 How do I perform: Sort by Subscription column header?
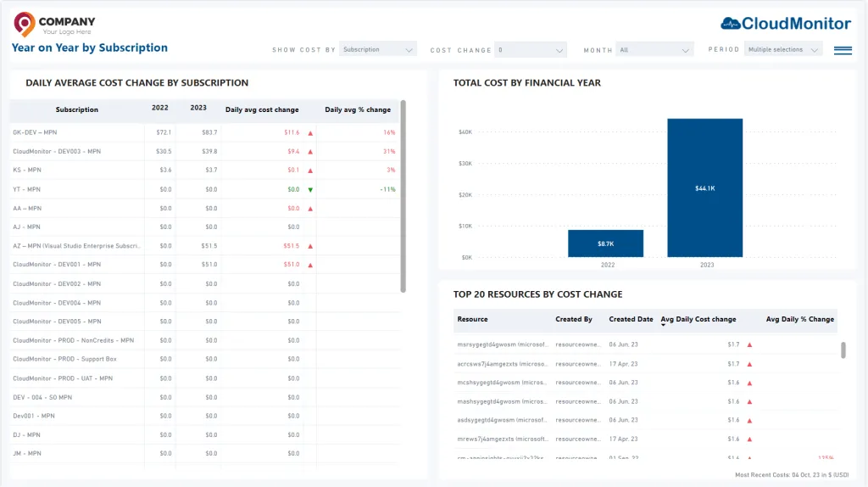point(77,109)
